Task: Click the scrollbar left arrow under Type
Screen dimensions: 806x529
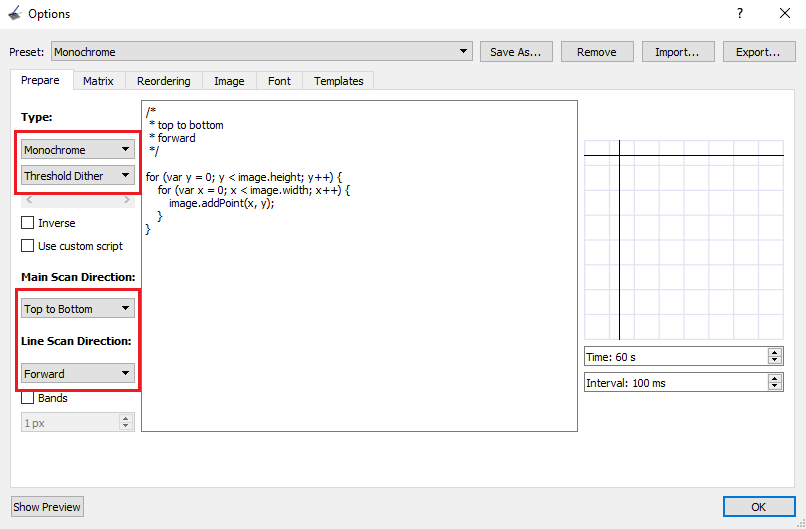Action: (x=29, y=200)
